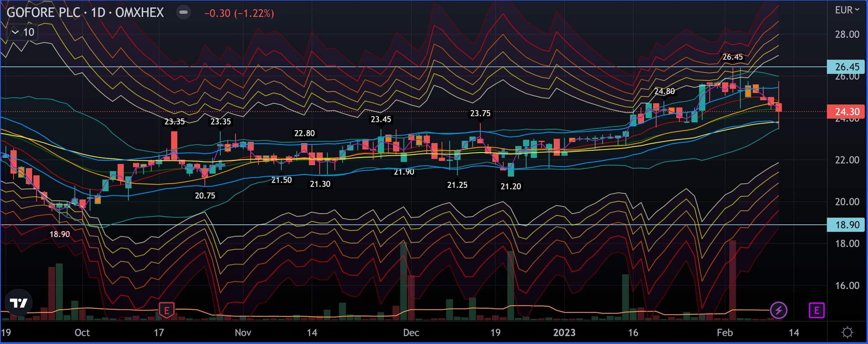Click the GOFORE PLC symbol title

pyautogui.click(x=43, y=12)
